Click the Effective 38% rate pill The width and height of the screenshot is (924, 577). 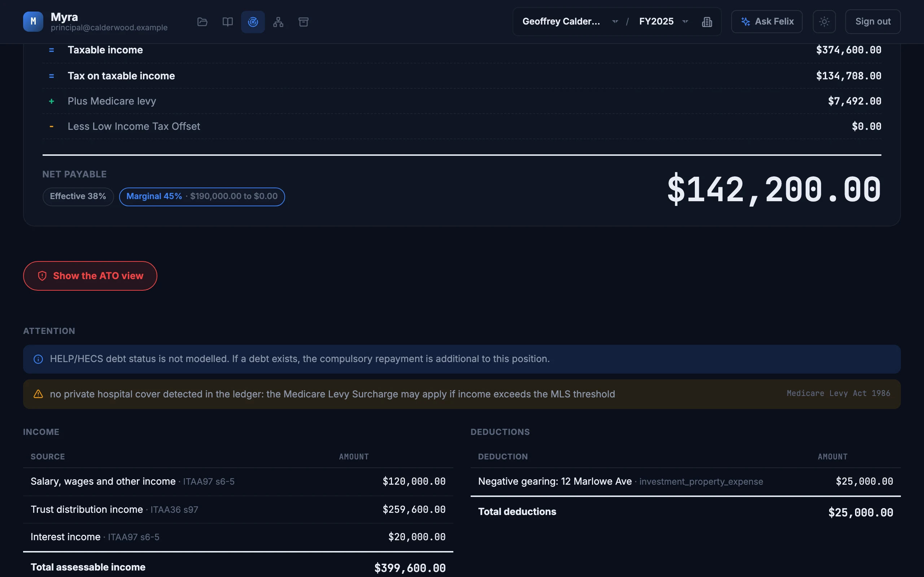coord(78,197)
